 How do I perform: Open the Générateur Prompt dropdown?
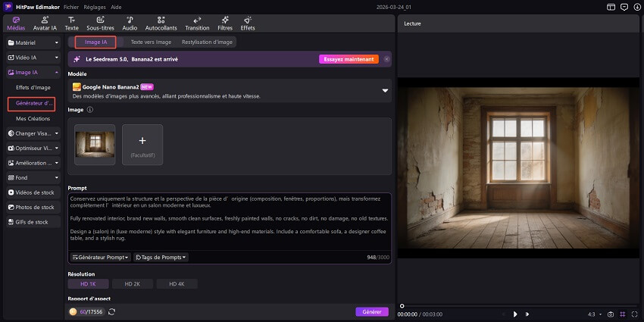(x=100, y=258)
